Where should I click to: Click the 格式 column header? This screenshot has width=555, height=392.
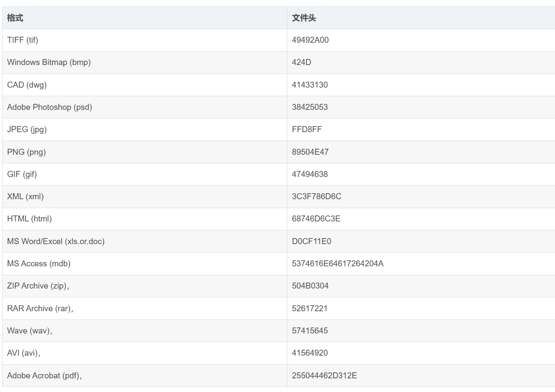click(x=15, y=18)
